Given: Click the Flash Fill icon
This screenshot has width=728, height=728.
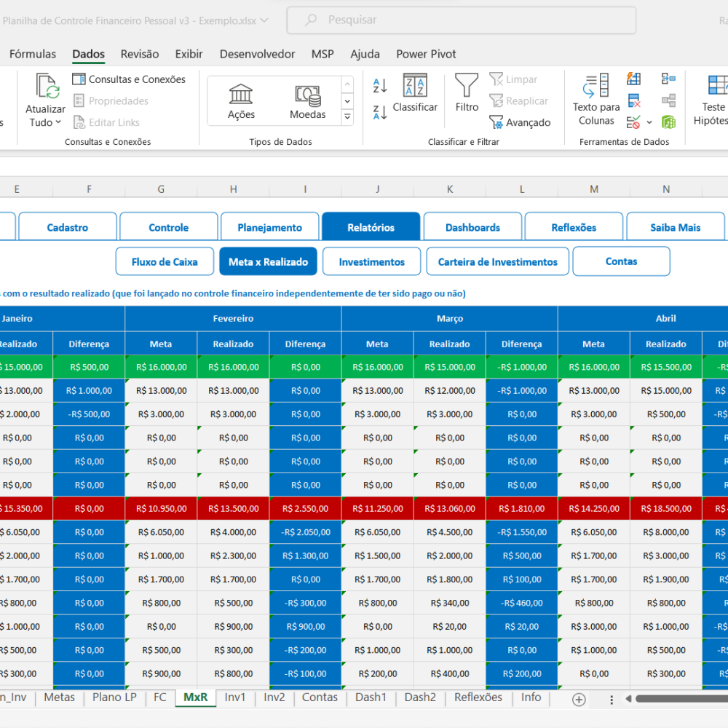Looking at the screenshot, I should coord(634,79).
